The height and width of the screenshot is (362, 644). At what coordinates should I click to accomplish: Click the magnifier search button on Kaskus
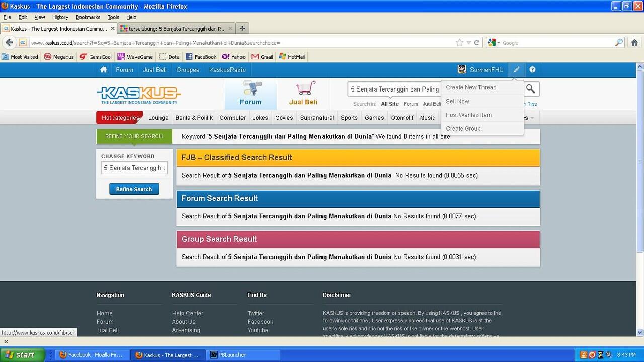coord(530,89)
